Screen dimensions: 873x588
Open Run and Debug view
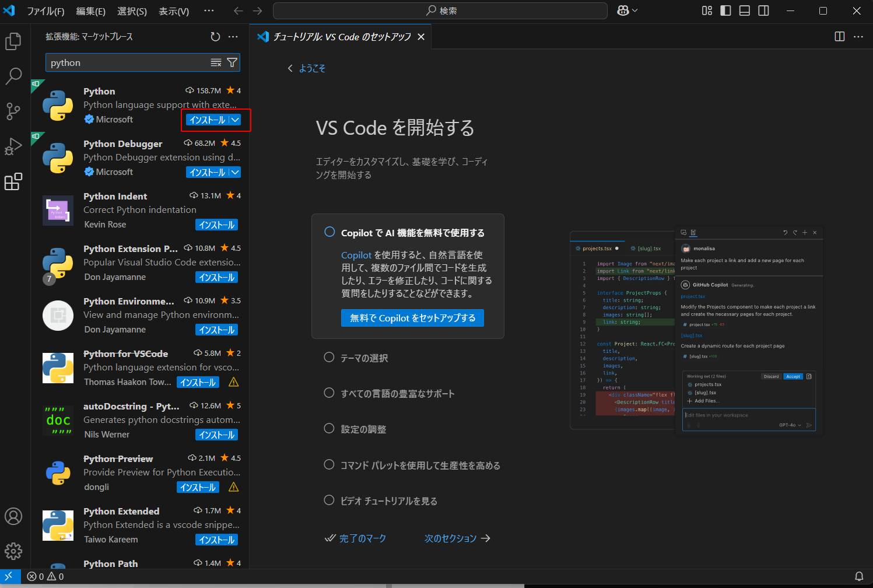pos(13,146)
